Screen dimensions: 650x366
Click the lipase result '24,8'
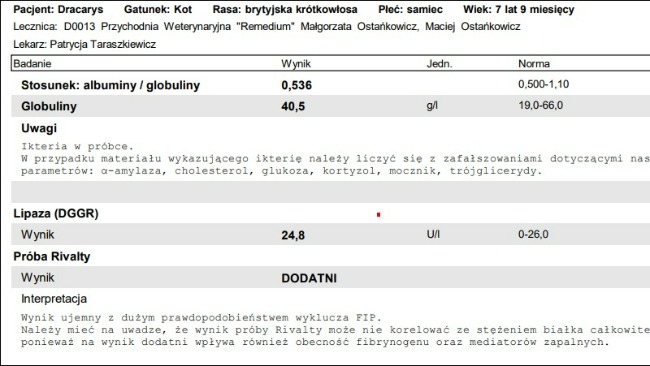[293, 235]
